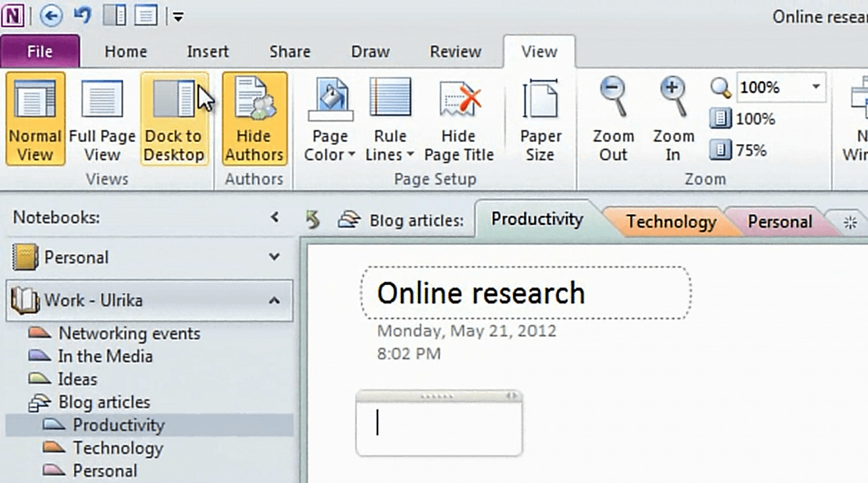
Task: Click Undo in the Quick Access Toolbar
Action: coord(81,15)
